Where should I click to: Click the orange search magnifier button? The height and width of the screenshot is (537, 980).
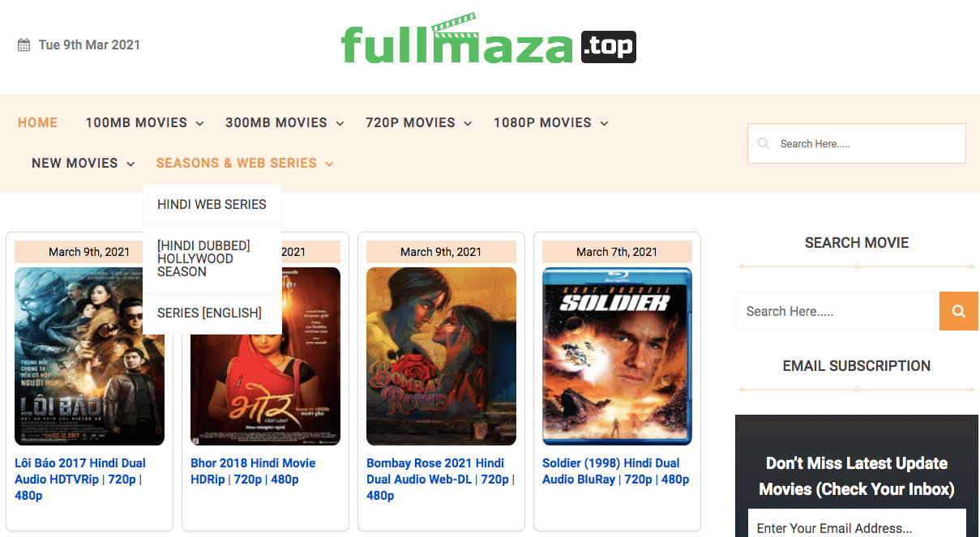[x=958, y=311]
